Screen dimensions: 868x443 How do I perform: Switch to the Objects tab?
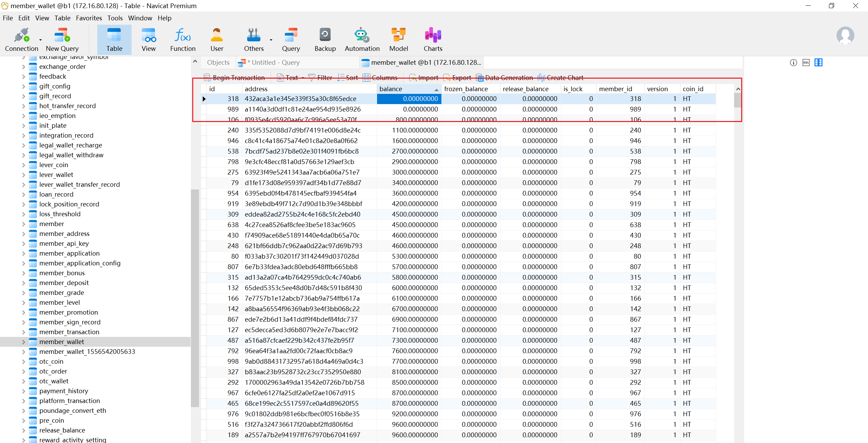(218, 62)
